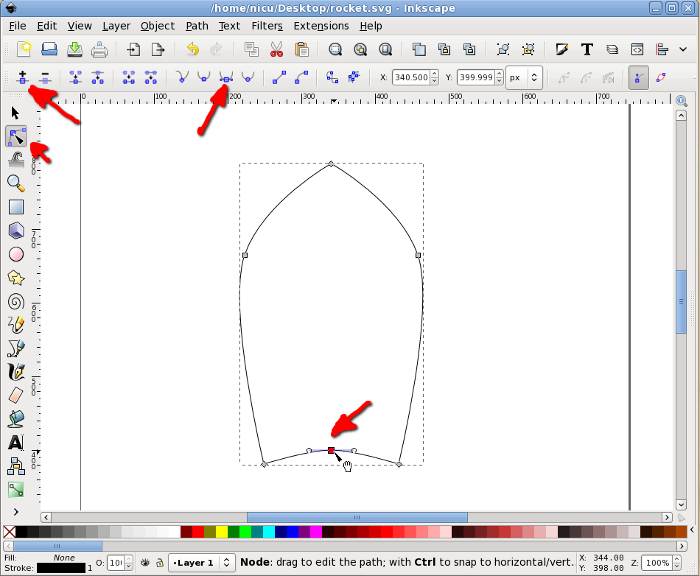Click the palette horizontal scrollbar thumb
The height and width of the screenshot is (576, 700).
click(x=58, y=546)
